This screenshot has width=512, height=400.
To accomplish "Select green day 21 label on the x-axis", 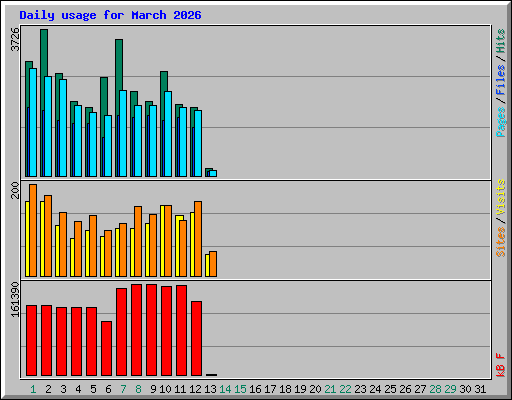I will pyautogui.click(x=330, y=389).
